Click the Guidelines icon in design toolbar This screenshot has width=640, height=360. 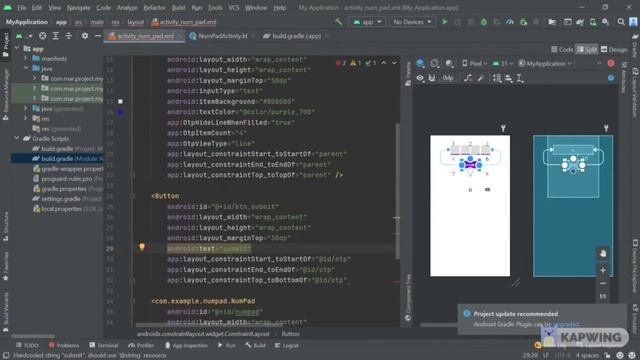(x=520, y=78)
